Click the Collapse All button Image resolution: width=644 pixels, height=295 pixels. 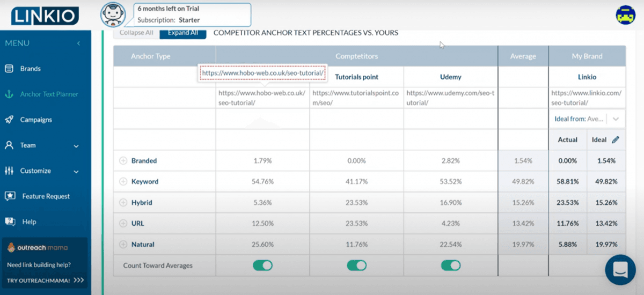point(136,33)
